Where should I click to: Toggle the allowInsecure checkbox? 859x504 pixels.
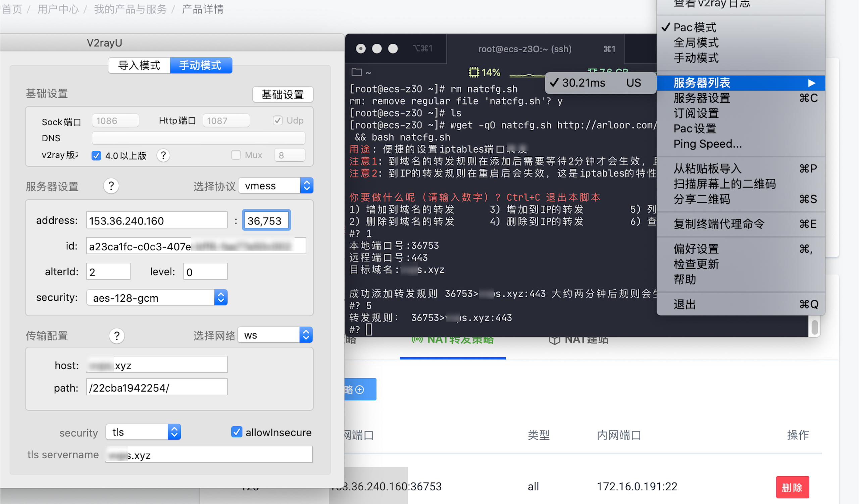tap(237, 432)
